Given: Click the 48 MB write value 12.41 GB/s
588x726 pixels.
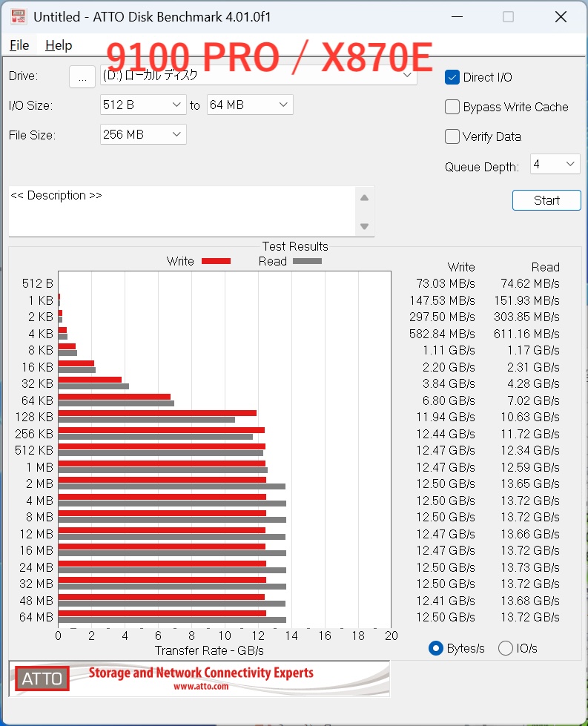Looking at the screenshot, I should click(446, 601).
